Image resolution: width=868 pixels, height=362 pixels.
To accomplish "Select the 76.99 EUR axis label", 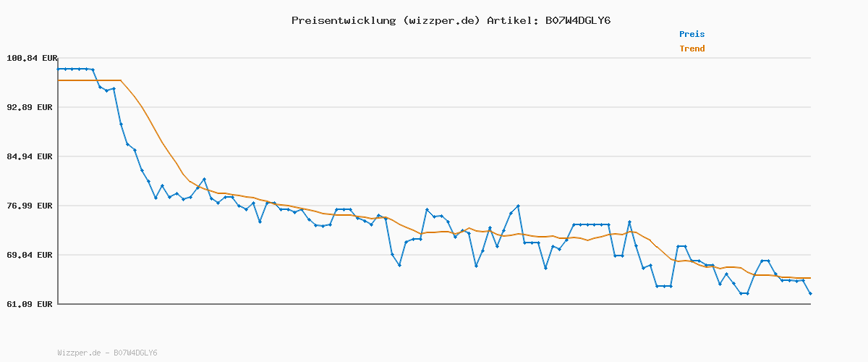I will coord(31,206).
